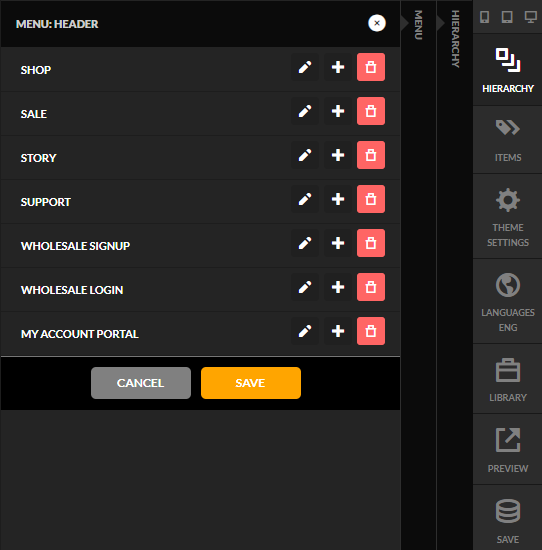Open Theme Settings gear

click(x=508, y=216)
